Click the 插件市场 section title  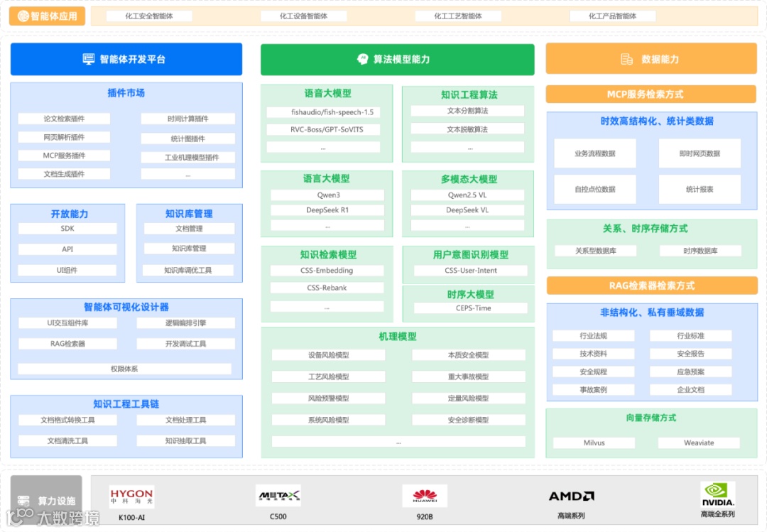point(126,93)
